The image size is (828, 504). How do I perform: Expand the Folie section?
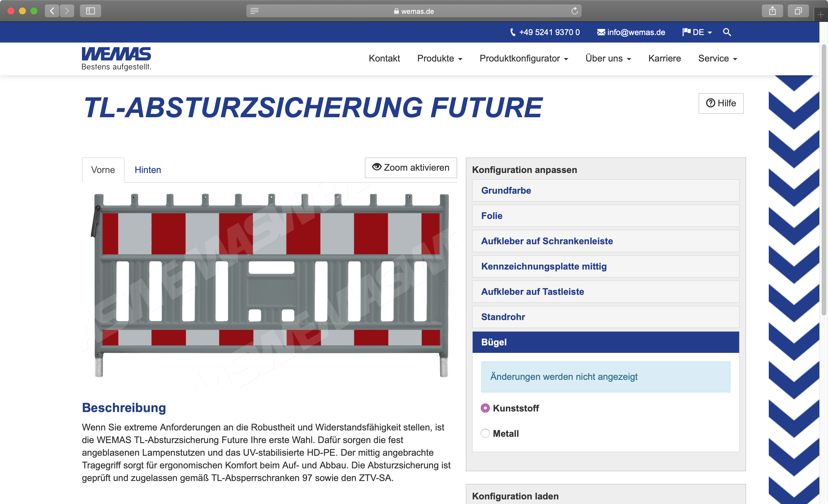(605, 216)
